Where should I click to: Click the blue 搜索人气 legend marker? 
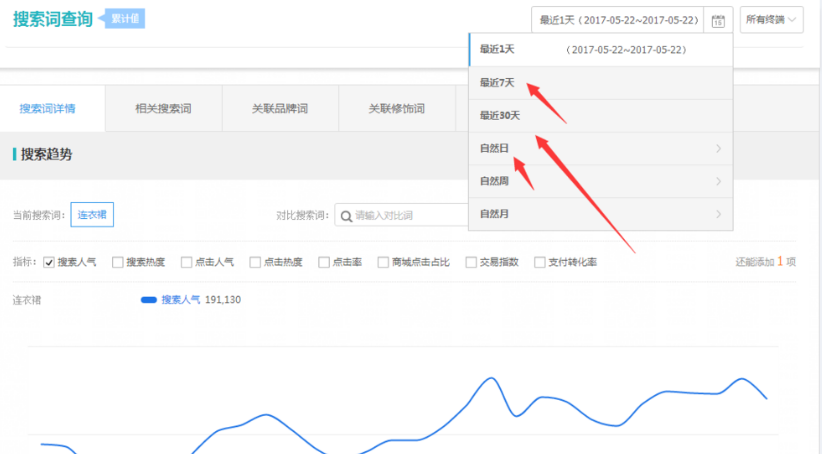(149, 300)
